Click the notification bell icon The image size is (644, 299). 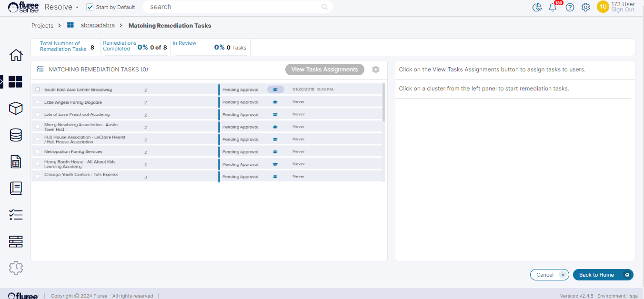[553, 7]
